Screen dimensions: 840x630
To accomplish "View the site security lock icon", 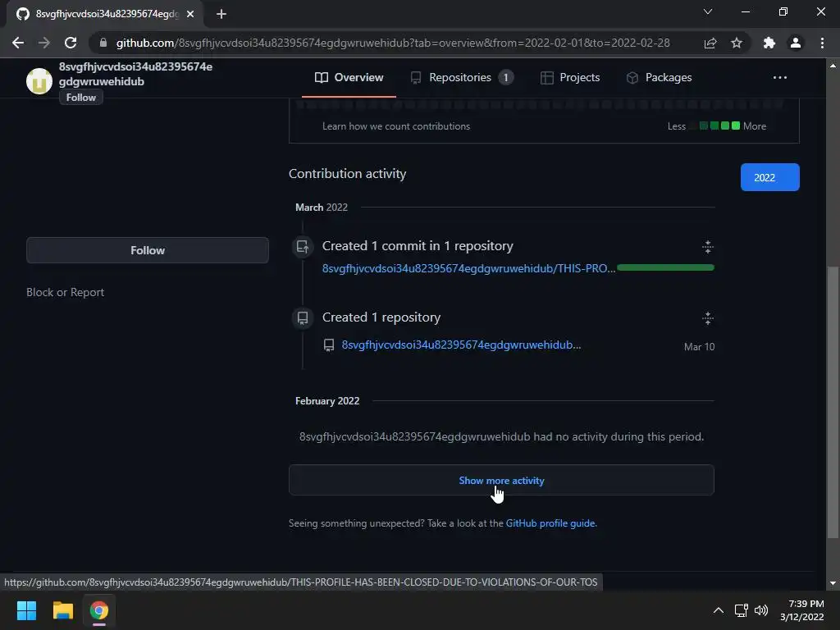I will click(103, 43).
